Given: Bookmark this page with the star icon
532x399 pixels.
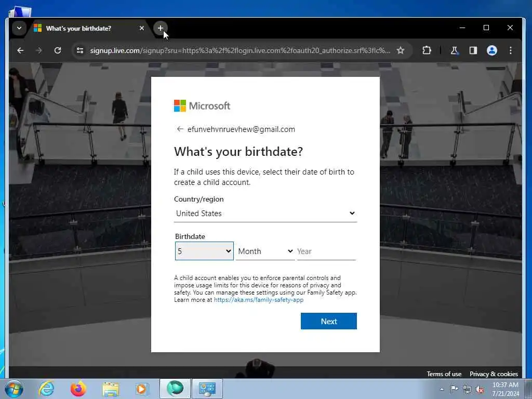Looking at the screenshot, I should pyautogui.click(x=401, y=50).
